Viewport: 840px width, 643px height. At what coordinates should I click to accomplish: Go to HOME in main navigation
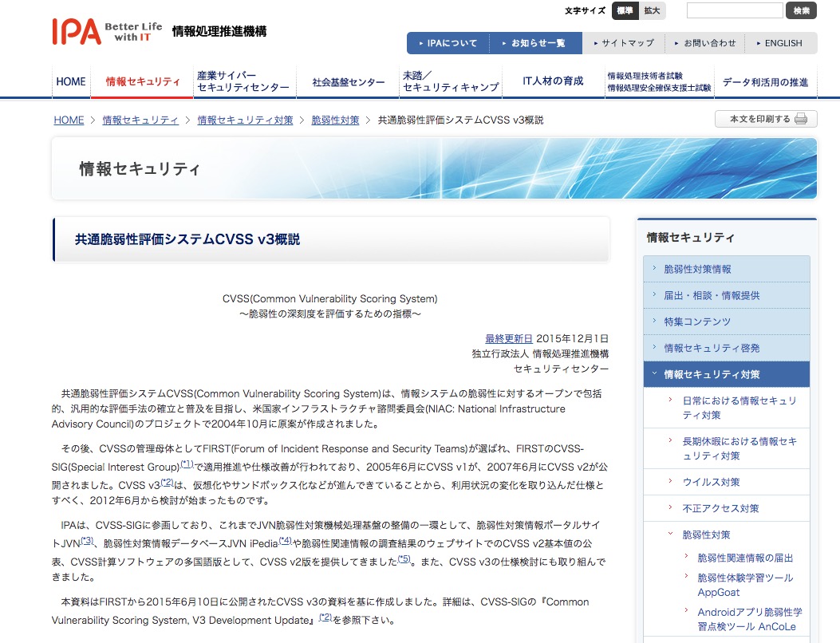[x=71, y=81]
